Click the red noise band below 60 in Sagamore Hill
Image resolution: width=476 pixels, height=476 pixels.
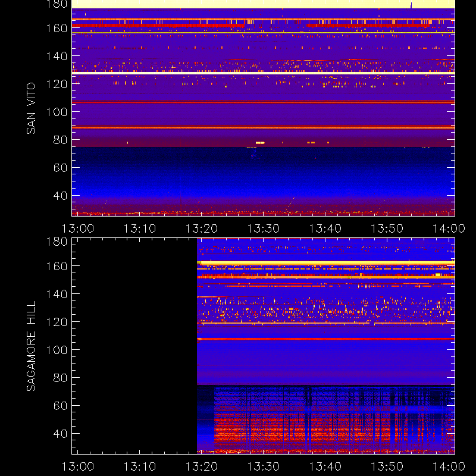[x=302, y=431]
